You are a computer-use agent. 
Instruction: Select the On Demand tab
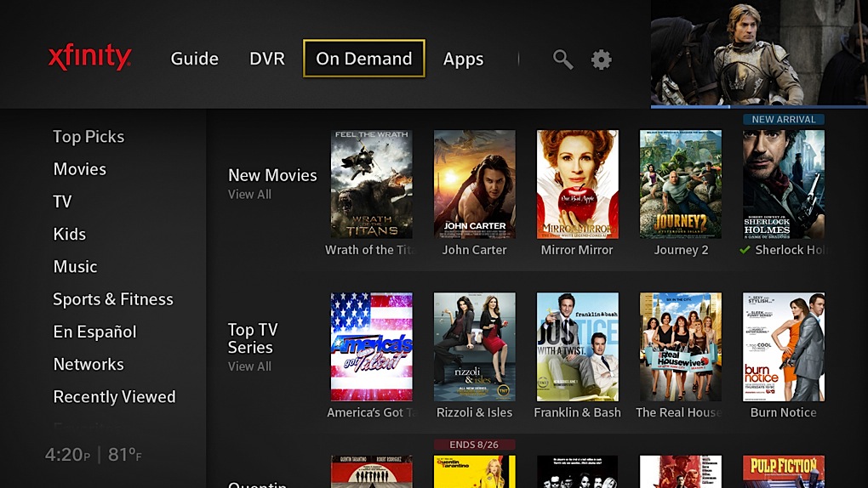363,58
